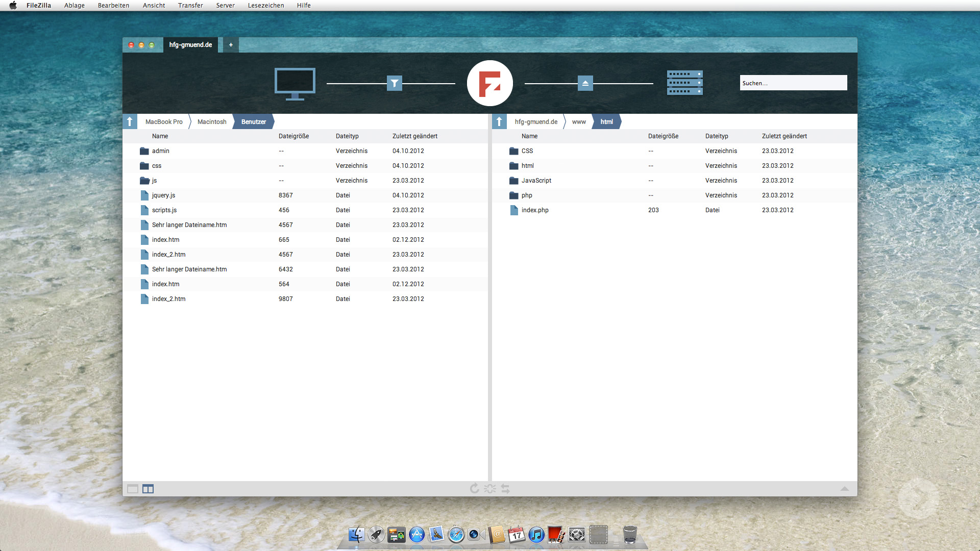The width and height of the screenshot is (980, 551).
Task: Navigate up with the left panel arrow
Action: pyautogui.click(x=130, y=121)
